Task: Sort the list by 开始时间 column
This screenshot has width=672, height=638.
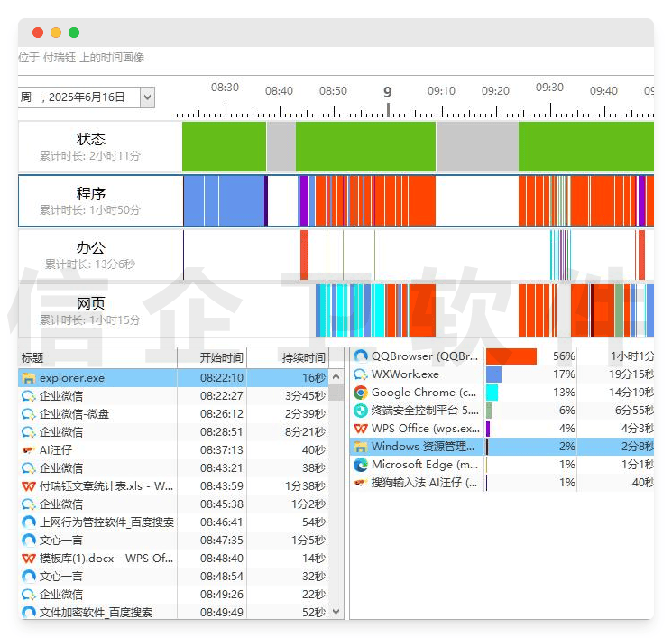Action: point(221,358)
